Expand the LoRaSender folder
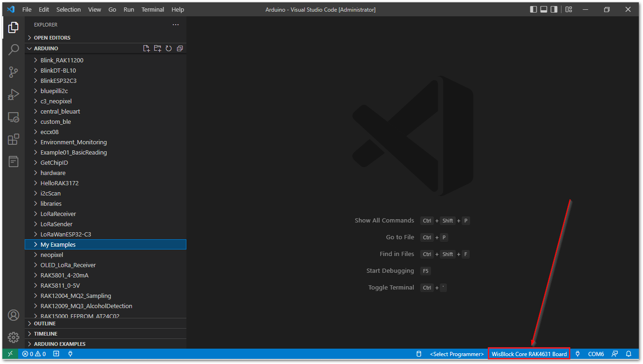Screen dimensions: 643x364 [105, 224]
